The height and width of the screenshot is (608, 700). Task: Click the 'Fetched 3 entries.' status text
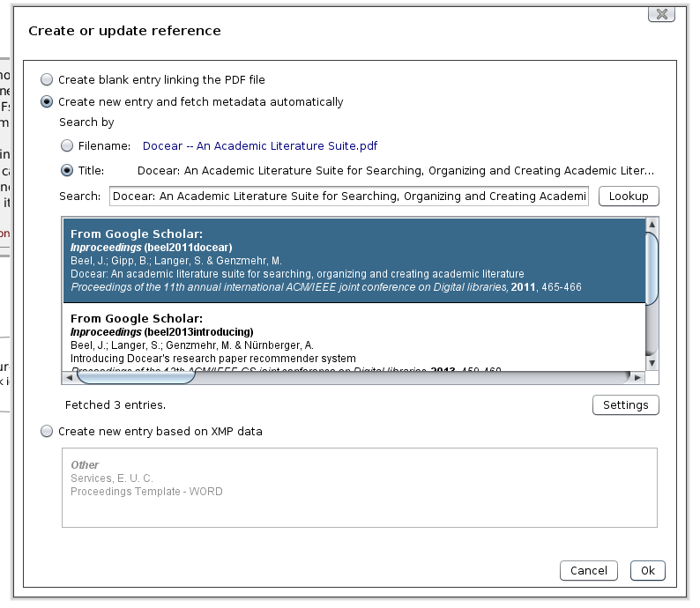115,405
